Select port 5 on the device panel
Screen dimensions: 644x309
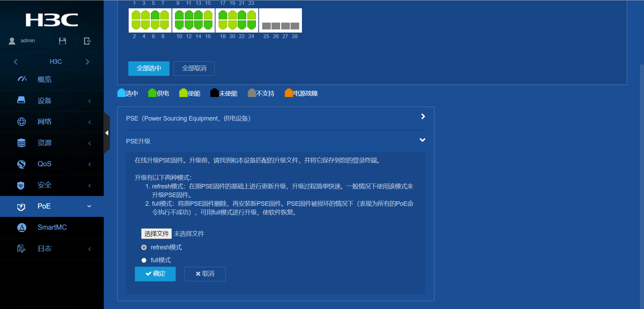point(155,15)
